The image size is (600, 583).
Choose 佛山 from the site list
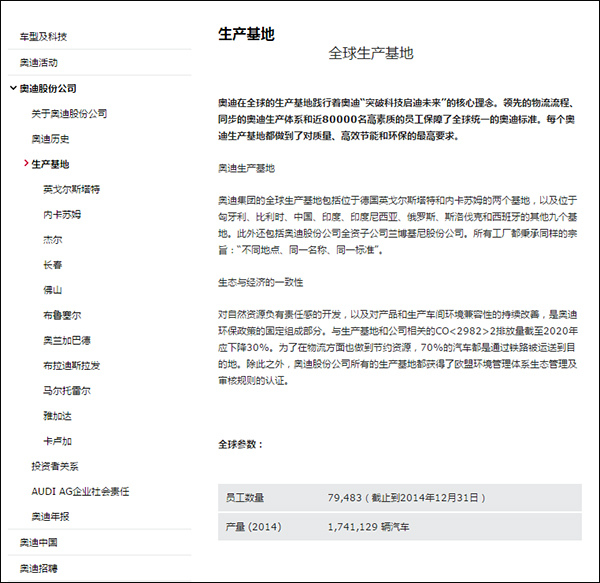point(52,290)
